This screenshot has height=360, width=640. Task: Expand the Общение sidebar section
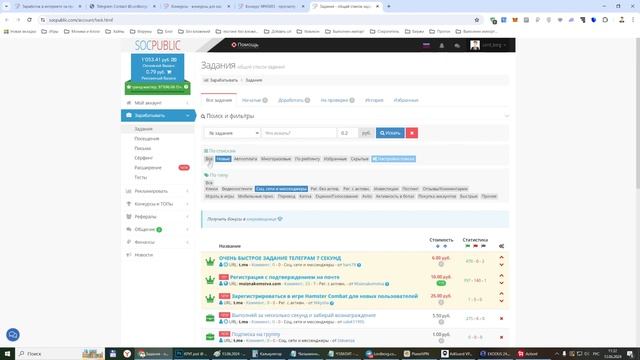[158, 229]
